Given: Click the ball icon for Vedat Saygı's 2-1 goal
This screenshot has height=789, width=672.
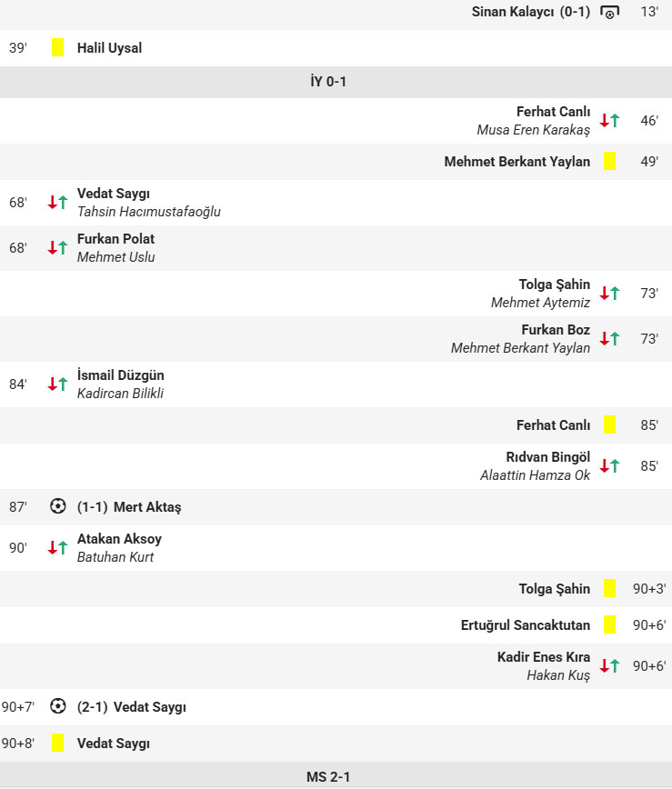Looking at the screenshot, I should point(58,706).
